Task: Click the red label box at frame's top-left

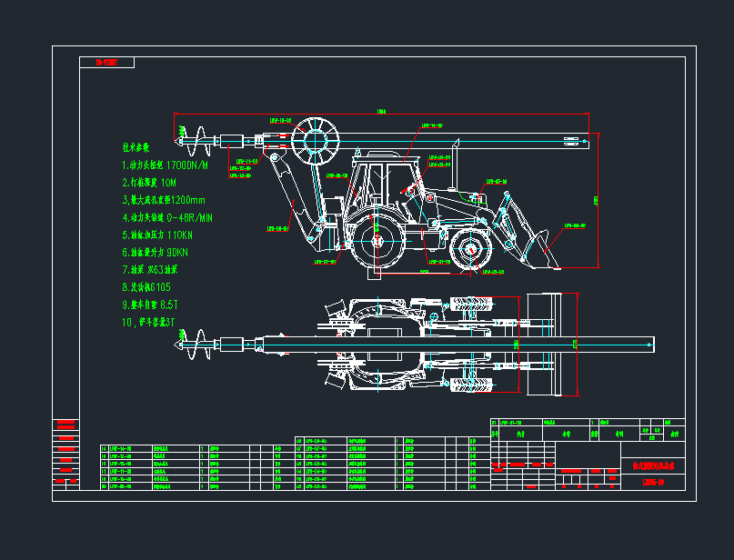Action: [x=107, y=63]
